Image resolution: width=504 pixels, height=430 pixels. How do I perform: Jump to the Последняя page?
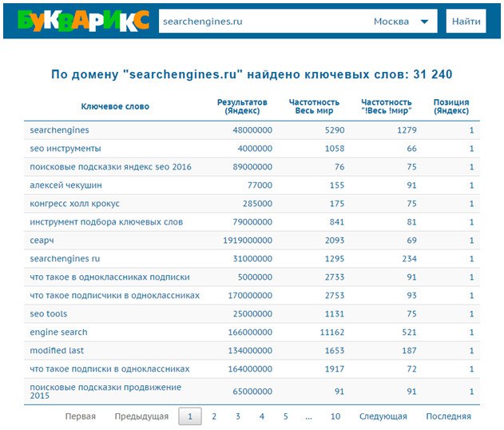coord(448,416)
